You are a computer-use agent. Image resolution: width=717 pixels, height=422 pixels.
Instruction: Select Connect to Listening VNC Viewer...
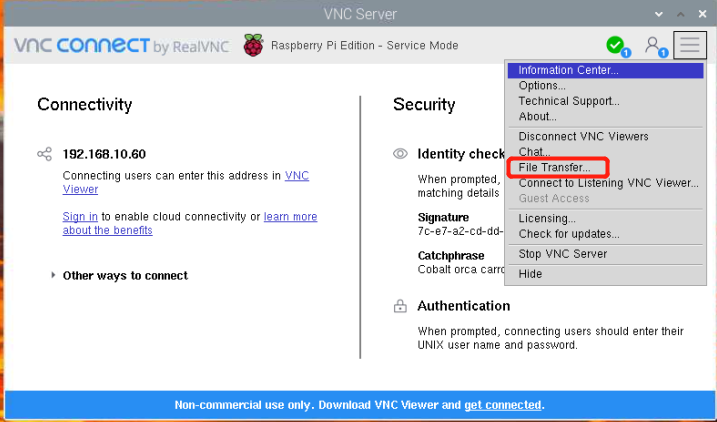click(x=605, y=183)
